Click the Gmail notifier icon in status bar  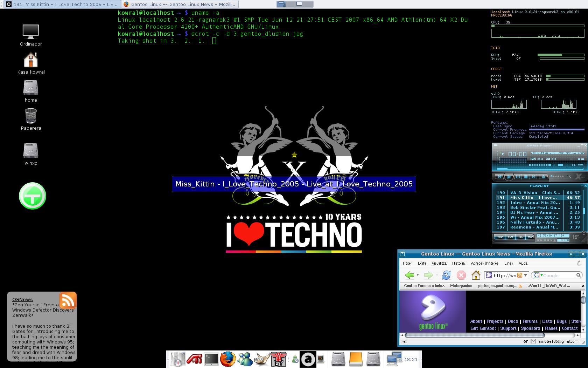click(533, 341)
